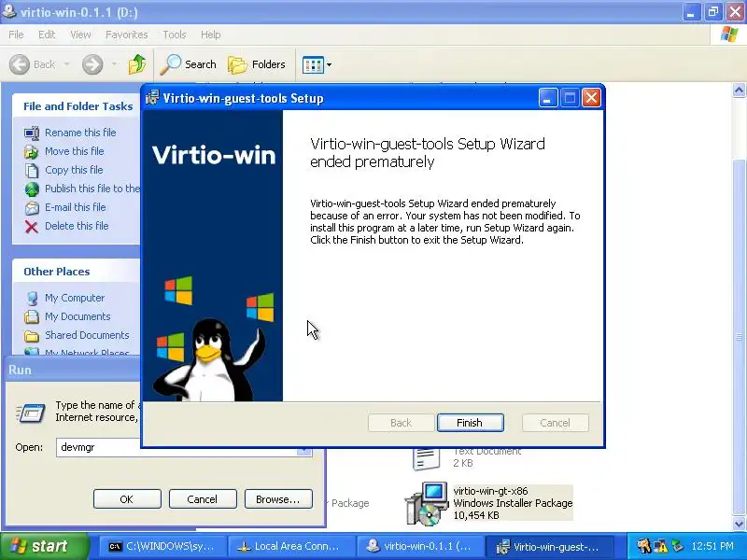Click the Safely Remove Hardware tray icon
This screenshot has height=560, width=747.
tap(677, 546)
